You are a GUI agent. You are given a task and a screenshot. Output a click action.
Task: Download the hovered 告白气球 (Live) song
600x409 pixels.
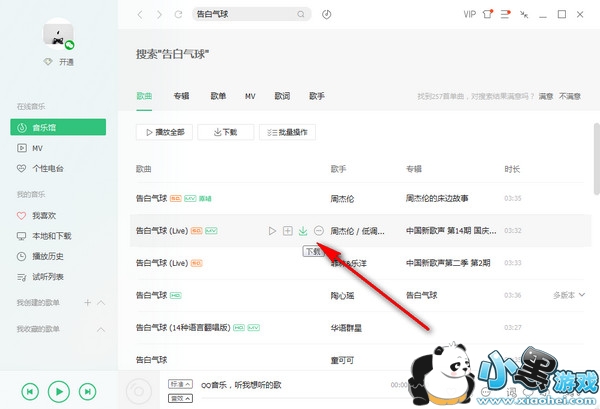(303, 231)
